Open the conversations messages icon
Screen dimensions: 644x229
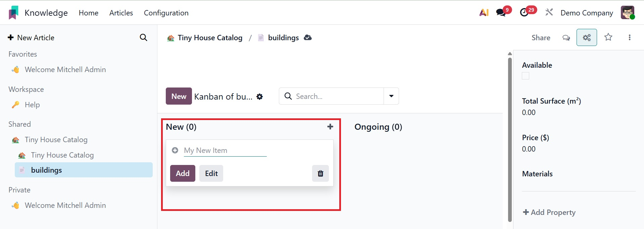pos(501,13)
